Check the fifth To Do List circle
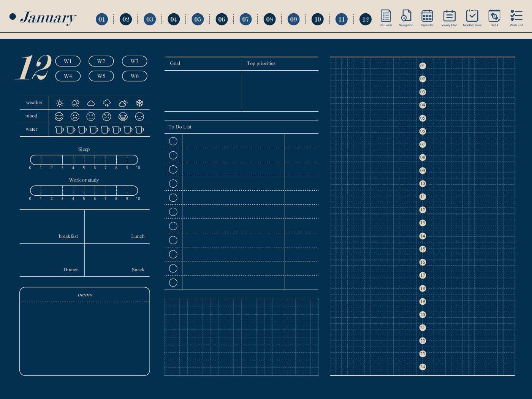 click(x=173, y=198)
